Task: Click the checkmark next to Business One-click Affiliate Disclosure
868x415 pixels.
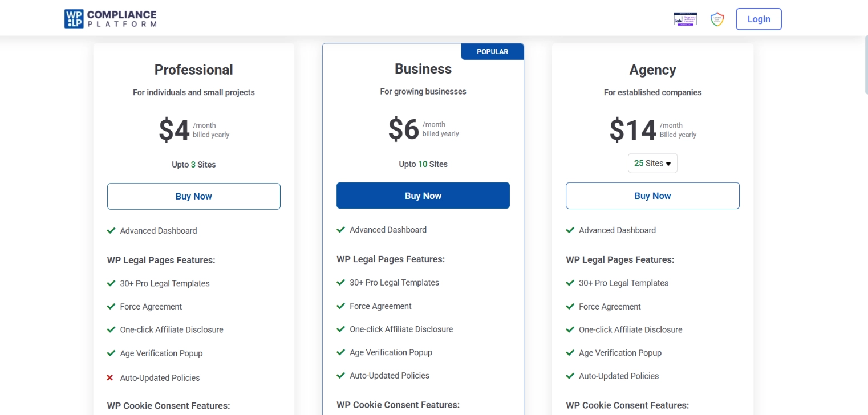Action: 340,329
